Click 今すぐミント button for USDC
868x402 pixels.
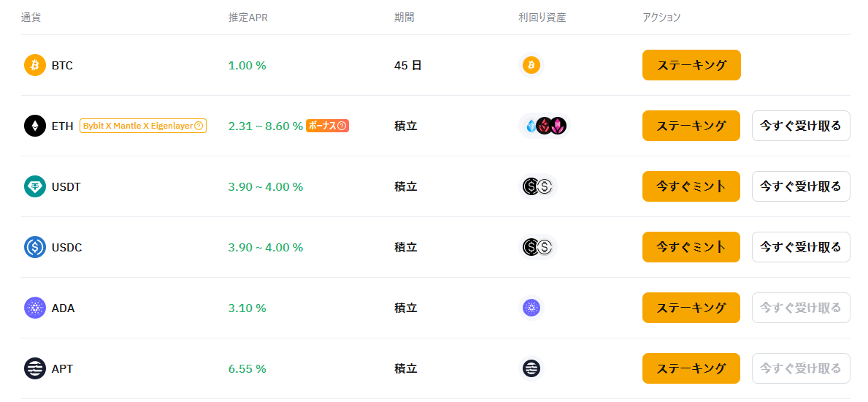tap(691, 247)
